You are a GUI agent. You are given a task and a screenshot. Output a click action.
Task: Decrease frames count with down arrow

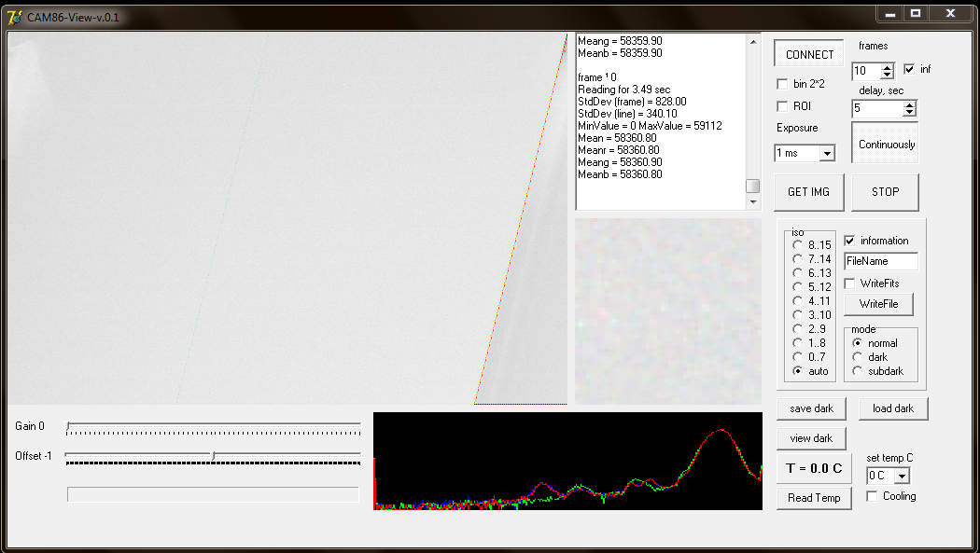(x=888, y=75)
